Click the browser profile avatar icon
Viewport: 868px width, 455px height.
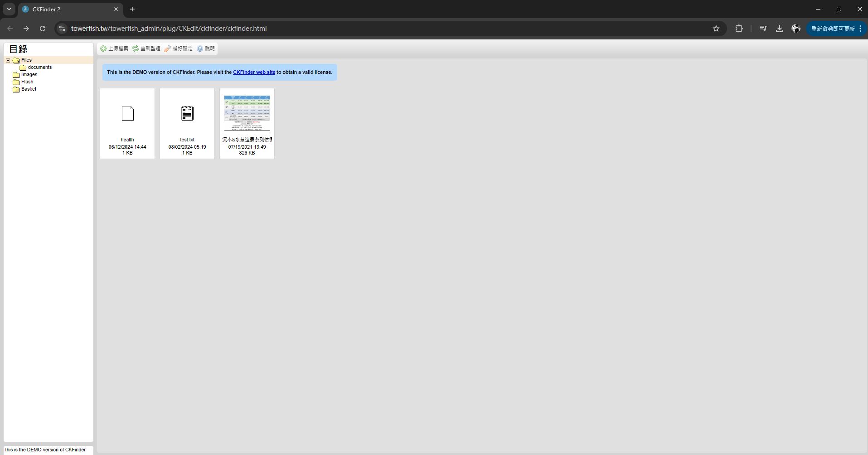(796, 29)
